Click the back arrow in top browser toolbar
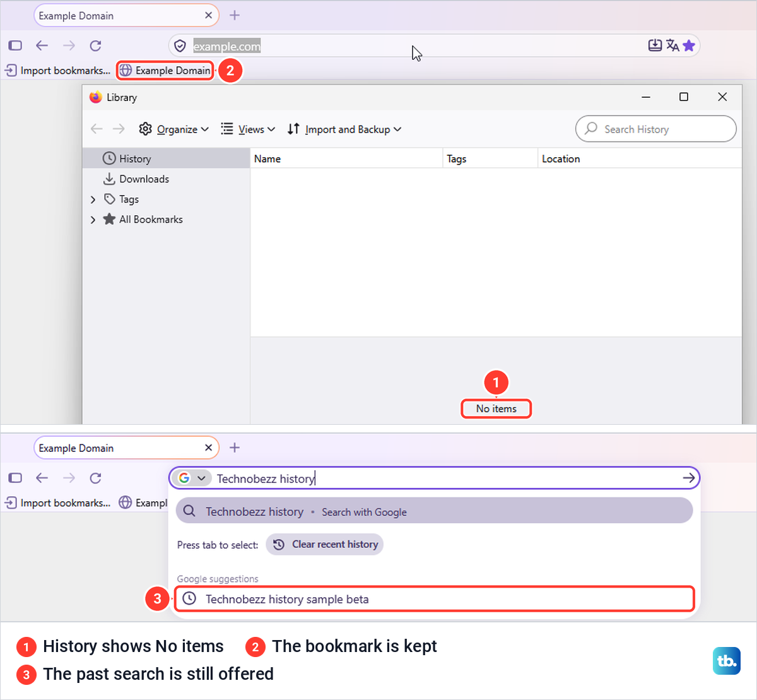The image size is (757, 700). 42,45
